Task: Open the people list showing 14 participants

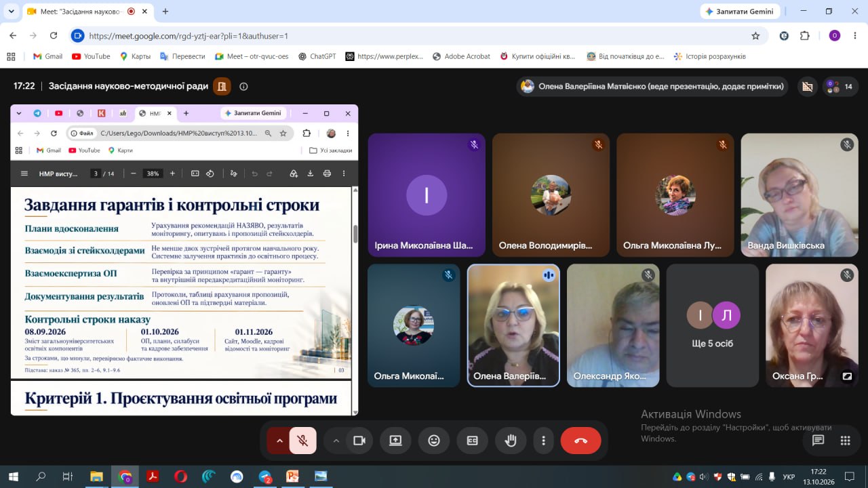Action: tap(839, 86)
